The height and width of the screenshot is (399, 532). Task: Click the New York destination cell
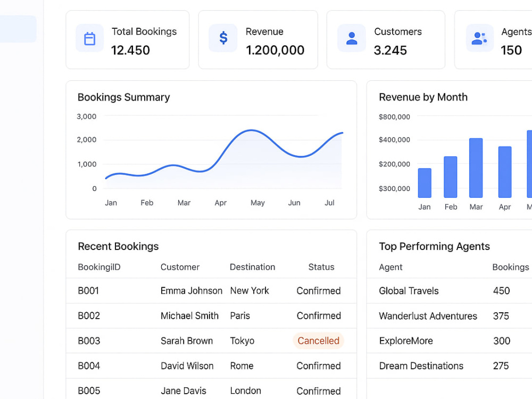point(250,291)
